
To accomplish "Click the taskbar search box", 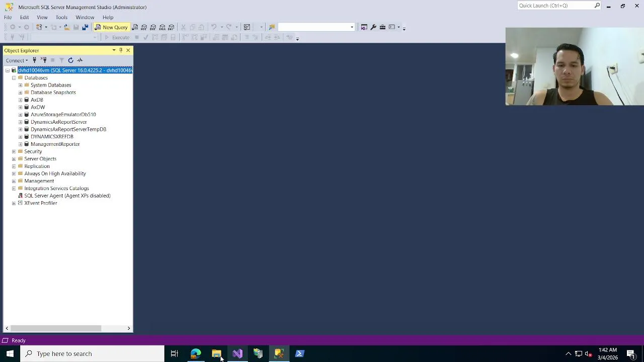I will (92, 353).
